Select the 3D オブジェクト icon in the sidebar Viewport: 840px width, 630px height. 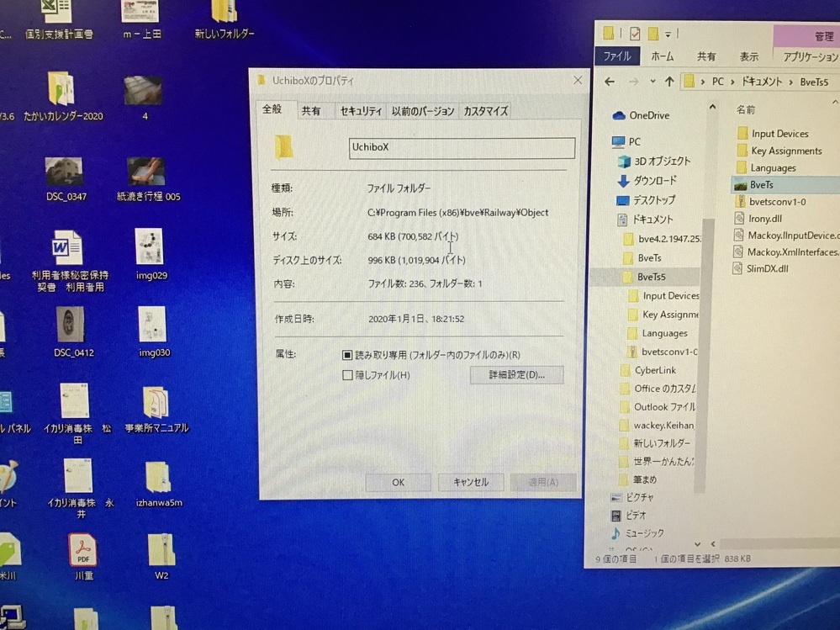pos(624,161)
